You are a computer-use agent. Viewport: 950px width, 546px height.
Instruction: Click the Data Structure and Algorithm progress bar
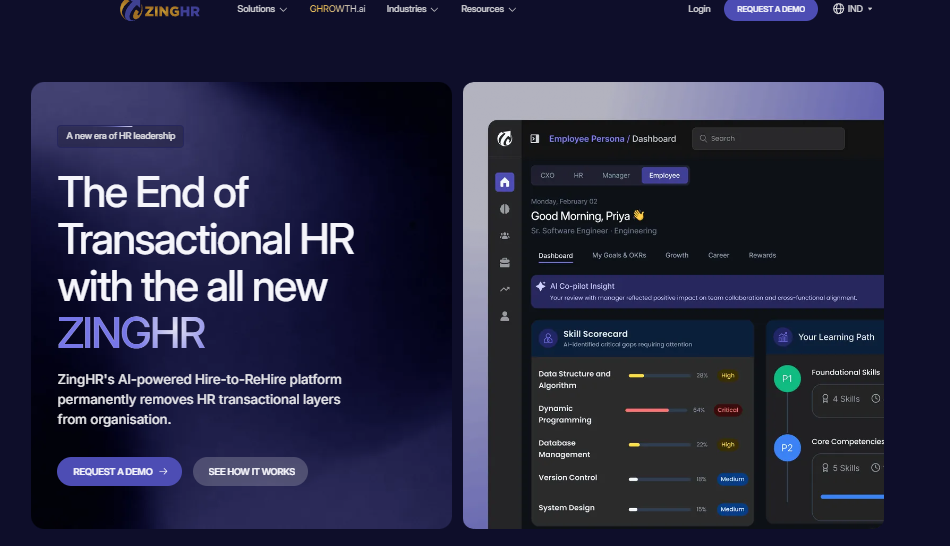pos(659,376)
